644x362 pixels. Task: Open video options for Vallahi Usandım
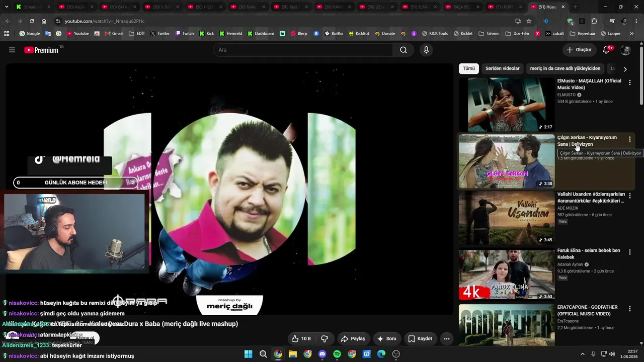coord(629,196)
